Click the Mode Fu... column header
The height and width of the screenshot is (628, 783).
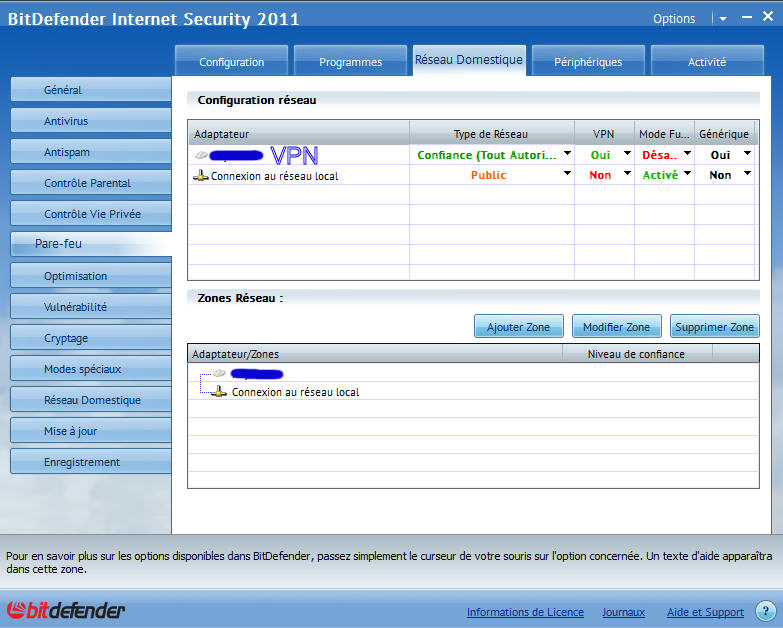[x=664, y=134]
